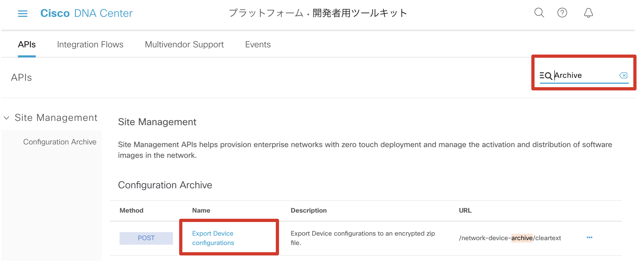The image size is (644, 276).
Task: Click the /network-device-archive/cleartext URL text
Action: 510,238
